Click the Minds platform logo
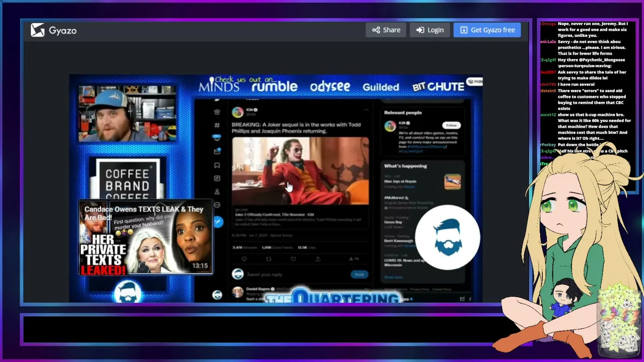644x362 pixels. 219,86
